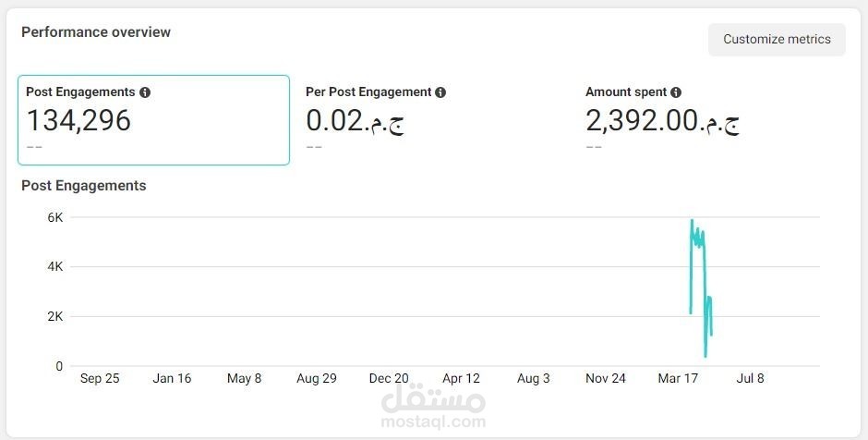Click the Sep 25 axis label

click(x=100, y=378)
